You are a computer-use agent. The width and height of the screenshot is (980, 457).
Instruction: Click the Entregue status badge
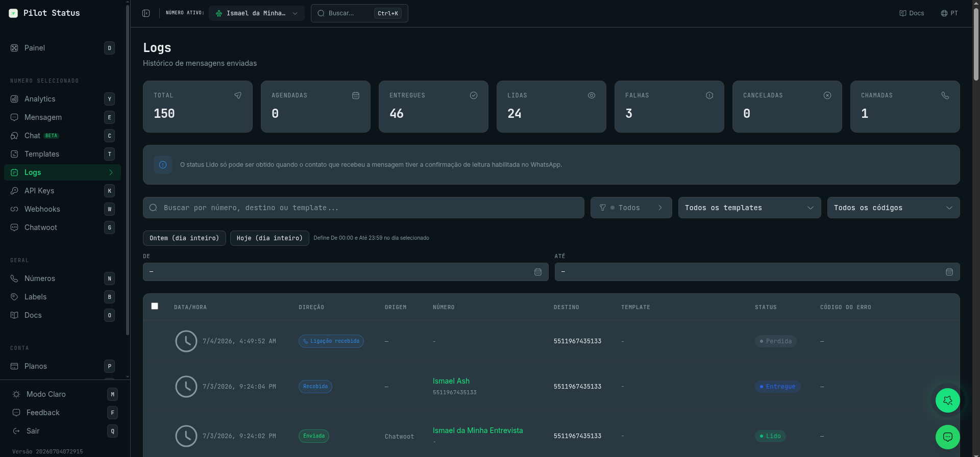point(778,387)
